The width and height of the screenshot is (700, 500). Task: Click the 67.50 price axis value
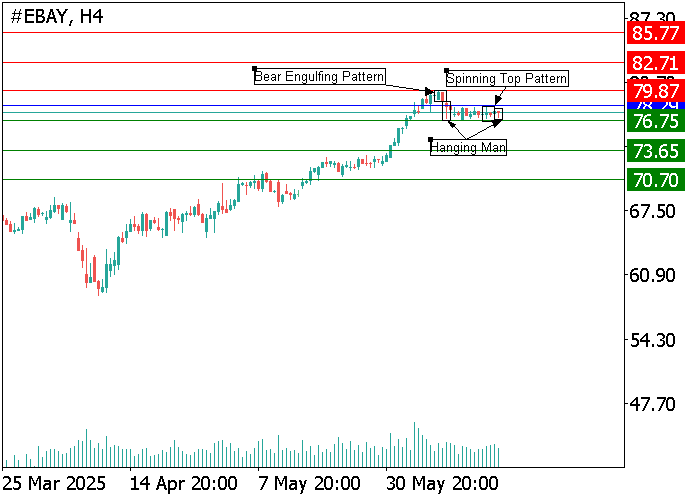tap(656, 211)
